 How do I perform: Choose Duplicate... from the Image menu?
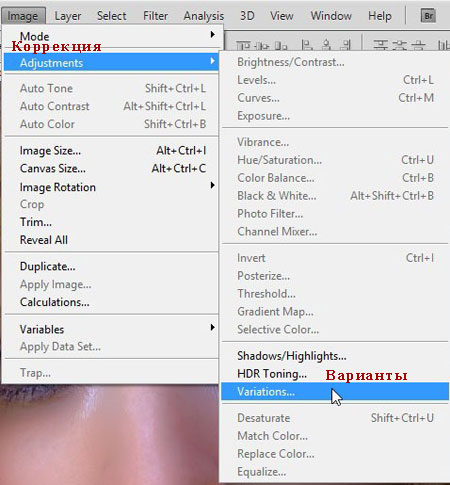click(111, 266)
